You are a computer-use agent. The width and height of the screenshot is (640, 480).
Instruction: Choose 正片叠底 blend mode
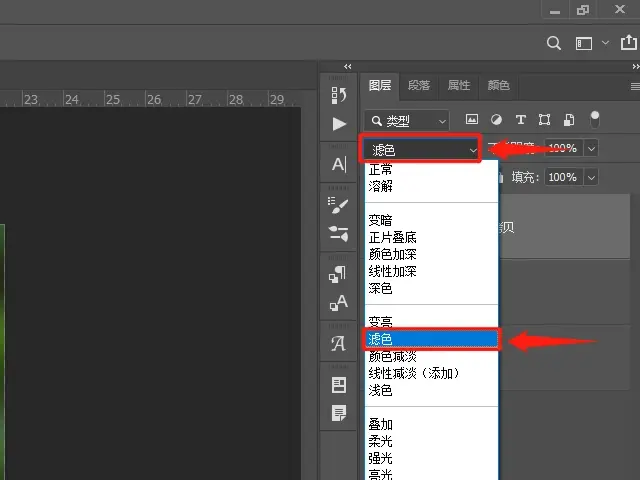point(392,237)
